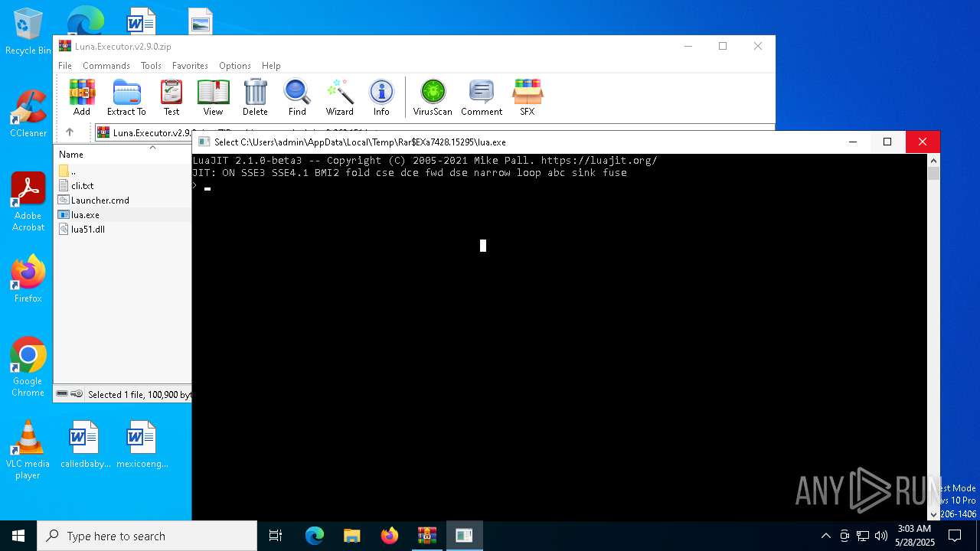
Task: Show hidden system tray icons
Action: tap(825, 536)
